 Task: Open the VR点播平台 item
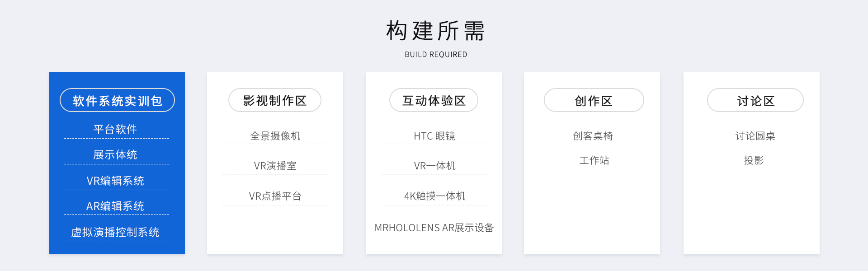click(275, 196)
